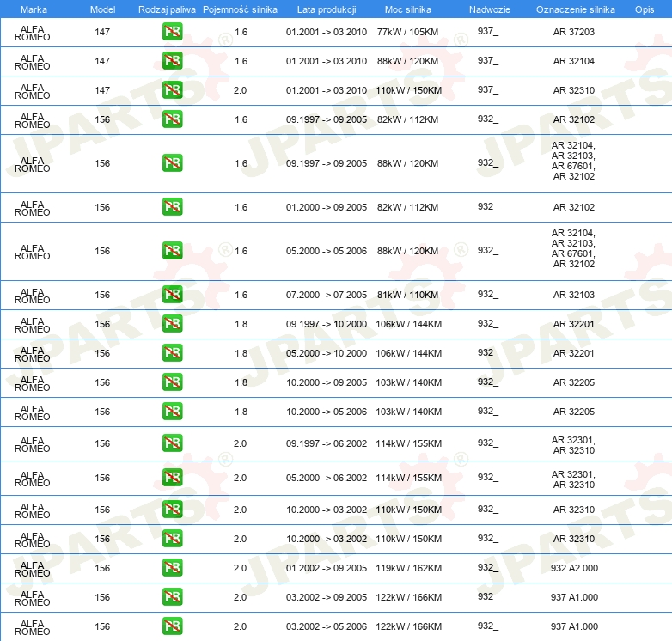
Task: Select the petrol icon in the 147 2.0 row
Action: coord(172,91)
